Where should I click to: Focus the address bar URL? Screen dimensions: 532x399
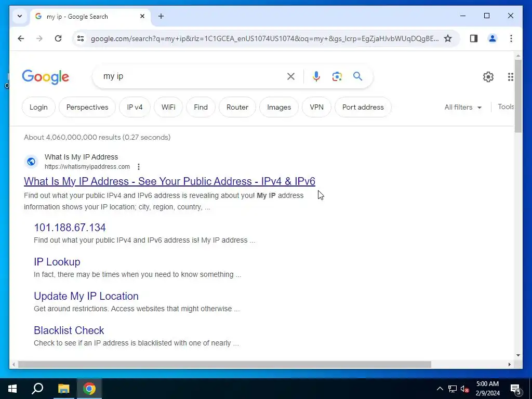(x=264, y=38)
